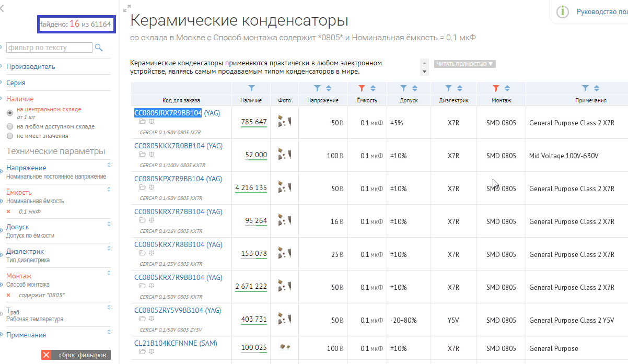The height and width of the screenshot is (364, 628).
Task: Expand the Серия filter section
Action: 16,83
